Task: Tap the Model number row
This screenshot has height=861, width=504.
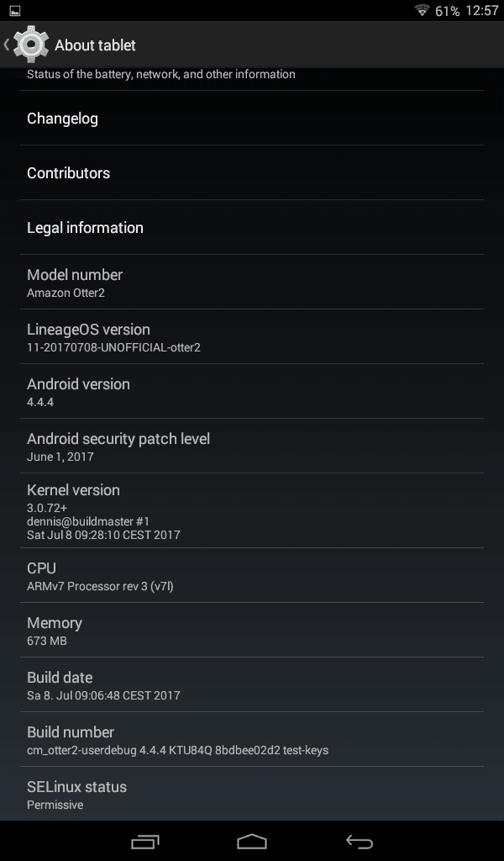Action: point(252,282)
